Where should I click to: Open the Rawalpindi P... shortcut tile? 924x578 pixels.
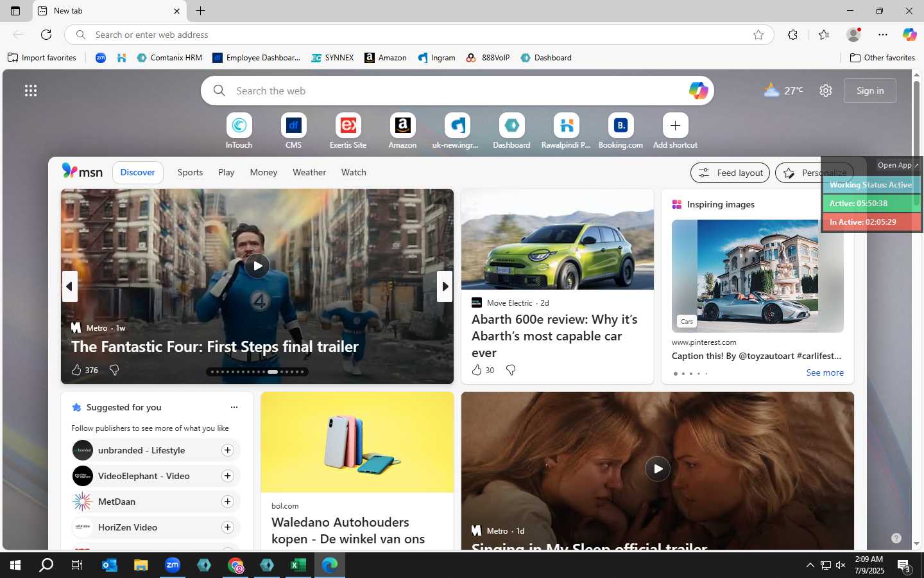point(566,131)
